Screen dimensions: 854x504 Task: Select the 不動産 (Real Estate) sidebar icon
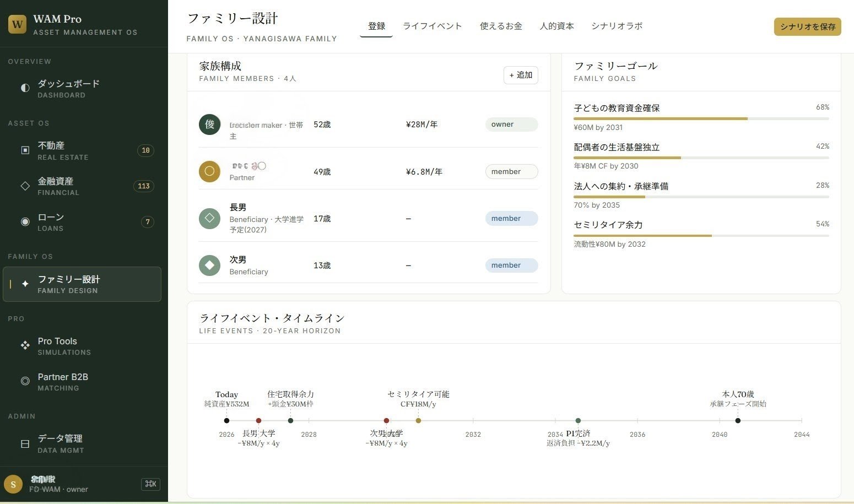coord(25,149)
